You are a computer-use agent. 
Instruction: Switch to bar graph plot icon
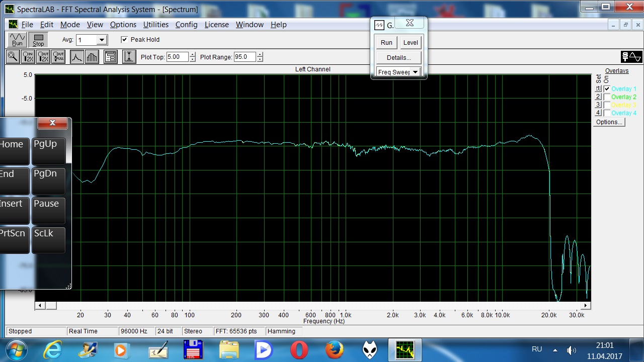click(x=92, y=57)
